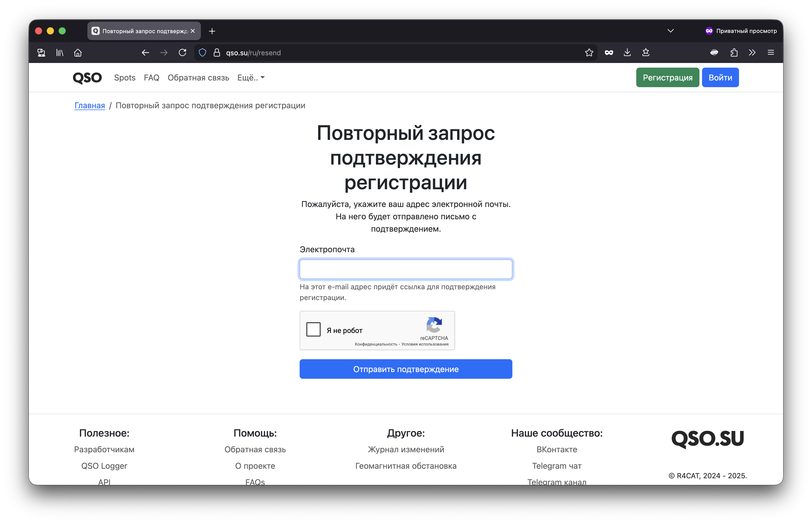Follow the "Главная" breadcrumb link

(x=90, y=106)
